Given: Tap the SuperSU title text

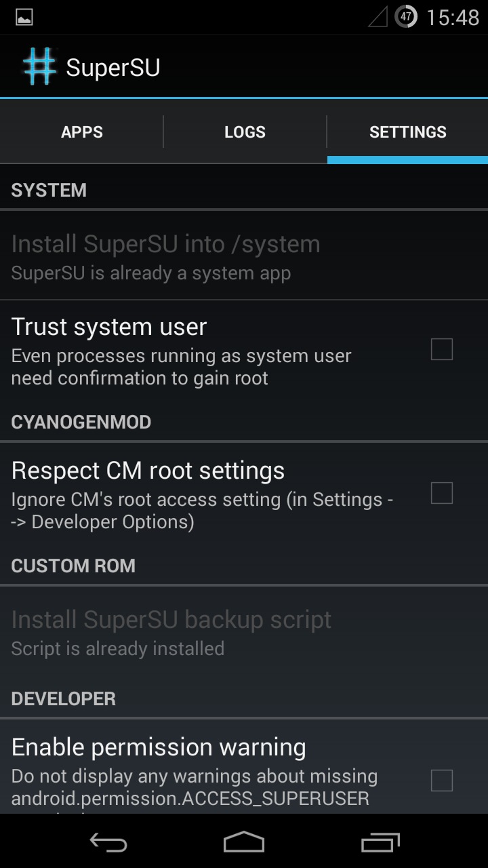Looking at the screenshot, I should point(113,68).
